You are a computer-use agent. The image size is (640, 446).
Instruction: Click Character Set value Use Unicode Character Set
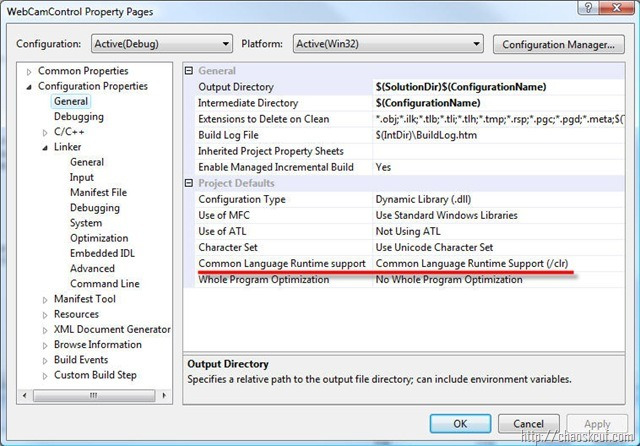(498, 247)
